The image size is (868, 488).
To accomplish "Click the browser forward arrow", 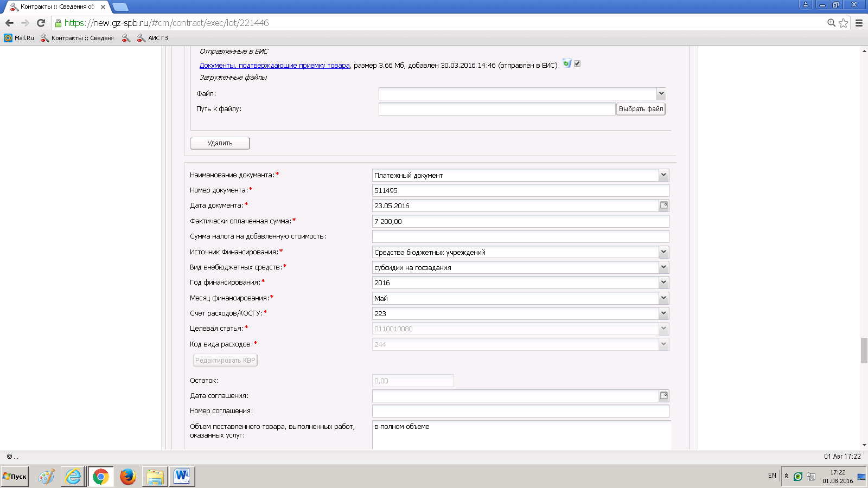I will click(25, 23).
